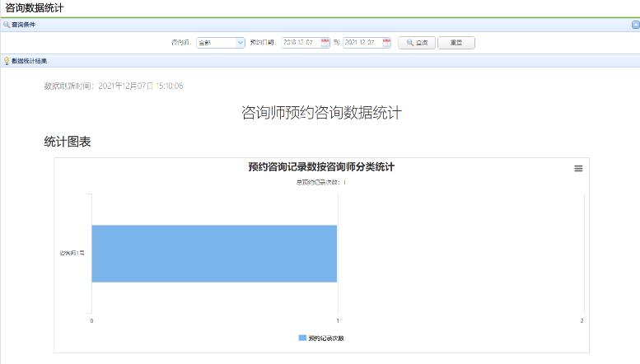
Task: Click the 数据统计结果 panel header
Action: (320, 61)
